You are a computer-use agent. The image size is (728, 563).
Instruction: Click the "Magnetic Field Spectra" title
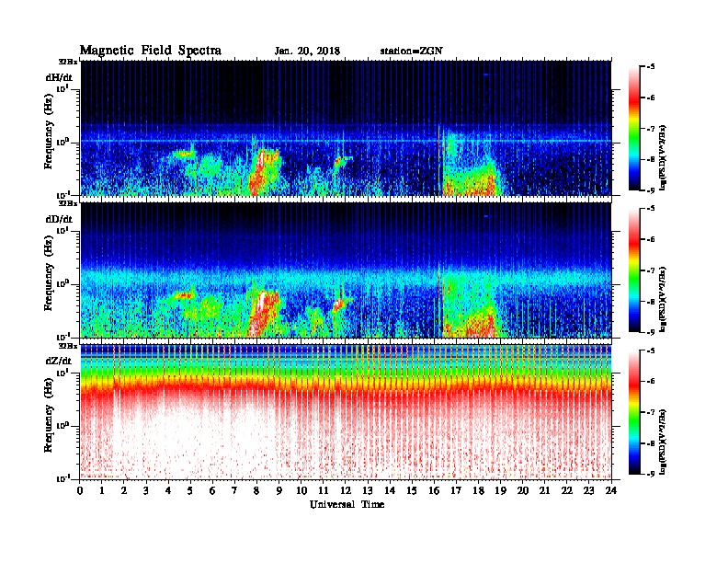point(150,51)
